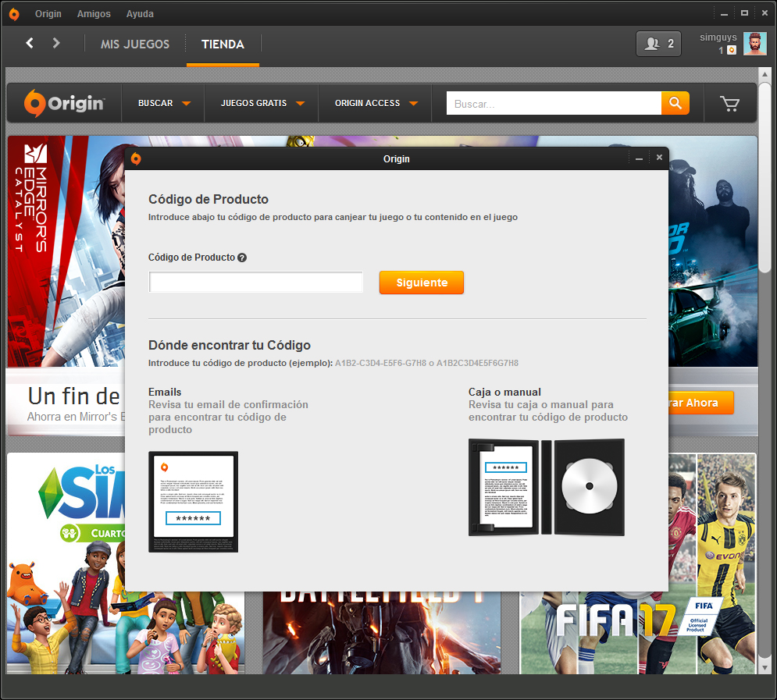Minimize the main Origin window
The width and height of the screenshot is (777, 700).
coord(724,13)
